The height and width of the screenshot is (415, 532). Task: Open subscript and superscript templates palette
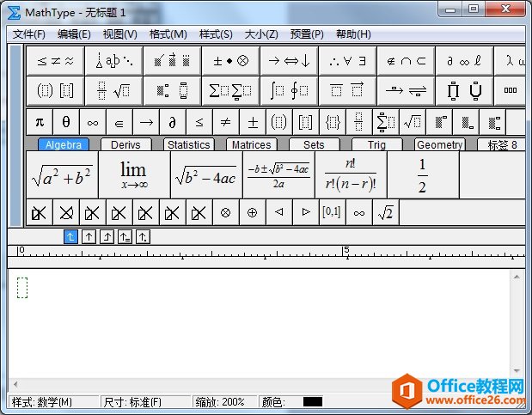(172, 90)
